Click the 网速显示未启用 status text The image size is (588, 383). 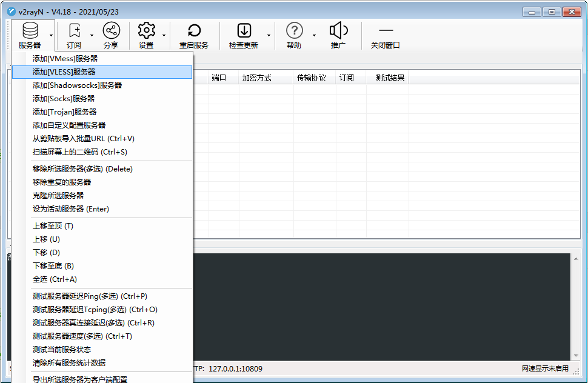click(545, 369)
